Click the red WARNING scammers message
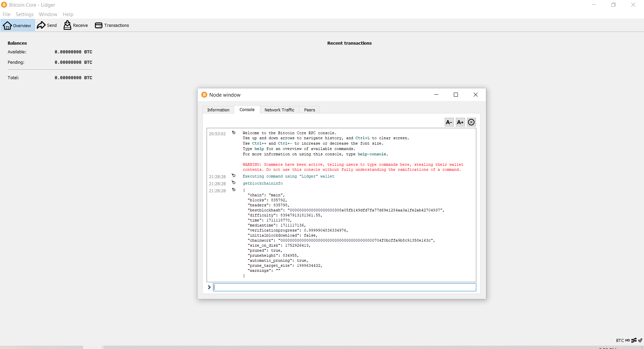This screenshot has height=349, width=644. point(353,167)
